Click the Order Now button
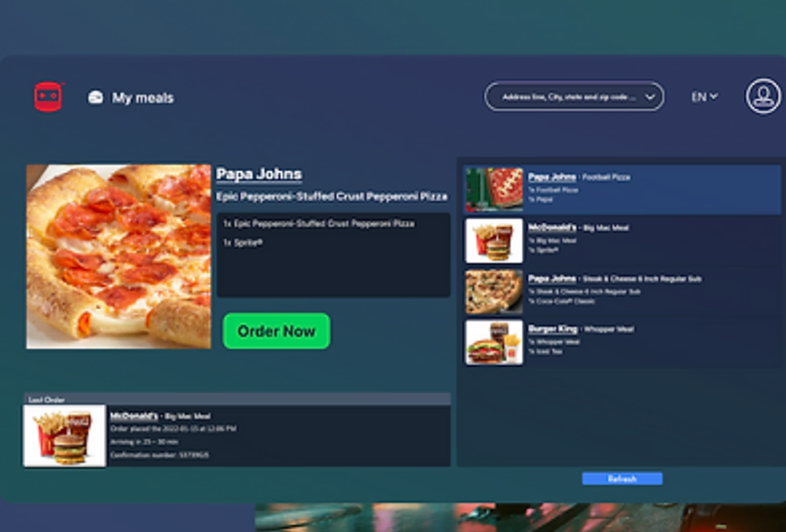The image size is (786, 532). [x=277, y=331]
